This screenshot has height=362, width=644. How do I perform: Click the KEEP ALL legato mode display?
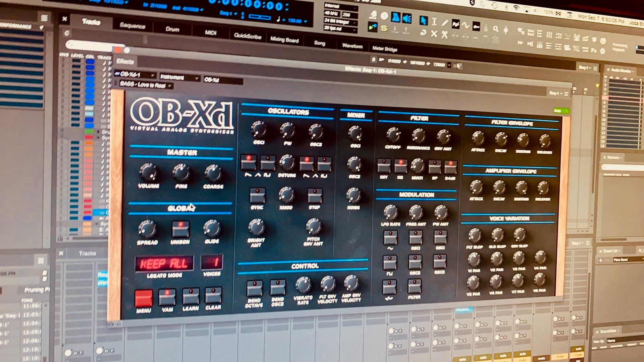(x=164, y=263)
